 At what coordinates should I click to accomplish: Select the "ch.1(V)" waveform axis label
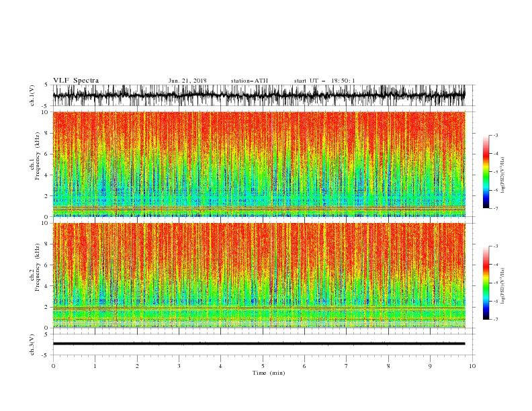(x=32, y=95)
